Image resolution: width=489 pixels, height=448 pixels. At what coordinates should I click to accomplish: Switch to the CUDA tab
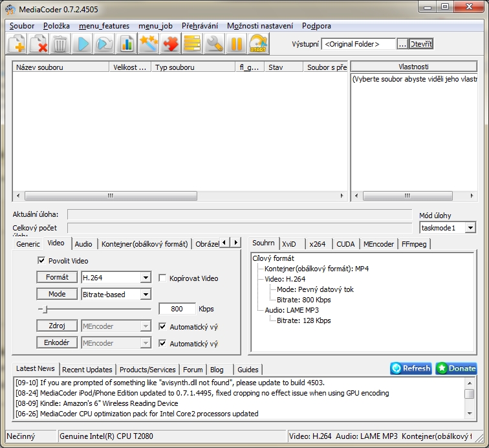point(345,244)
